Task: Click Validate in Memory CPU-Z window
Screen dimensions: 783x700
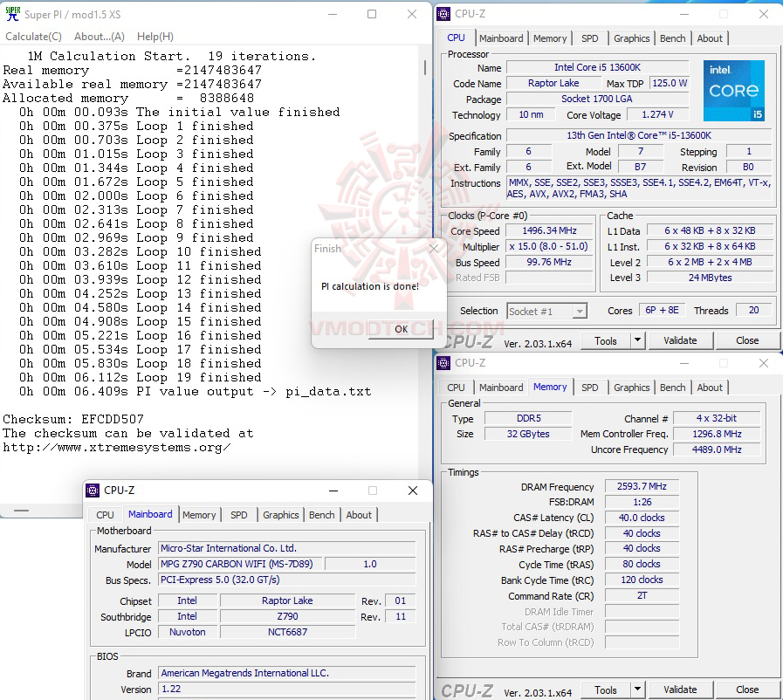Action: [680, 690]
